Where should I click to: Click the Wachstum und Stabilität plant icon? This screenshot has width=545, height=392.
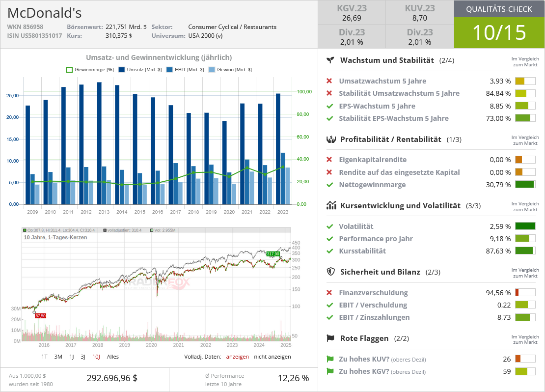(330, 60)
